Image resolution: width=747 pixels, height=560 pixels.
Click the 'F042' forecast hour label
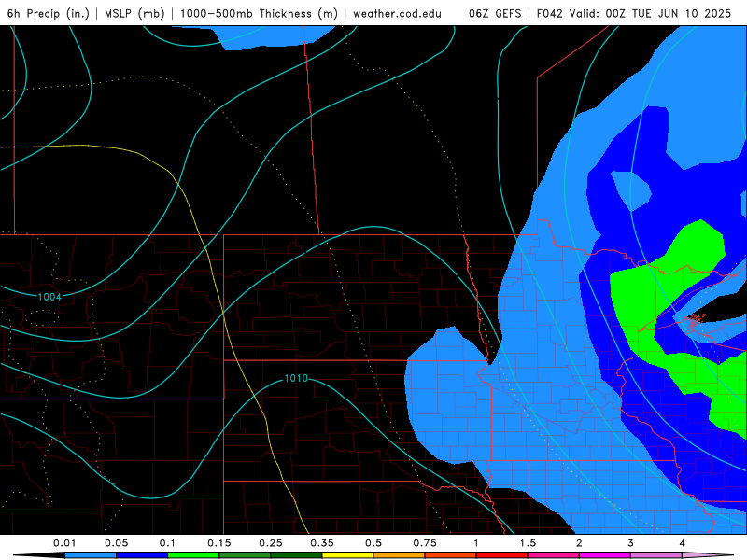coord(550,13)
